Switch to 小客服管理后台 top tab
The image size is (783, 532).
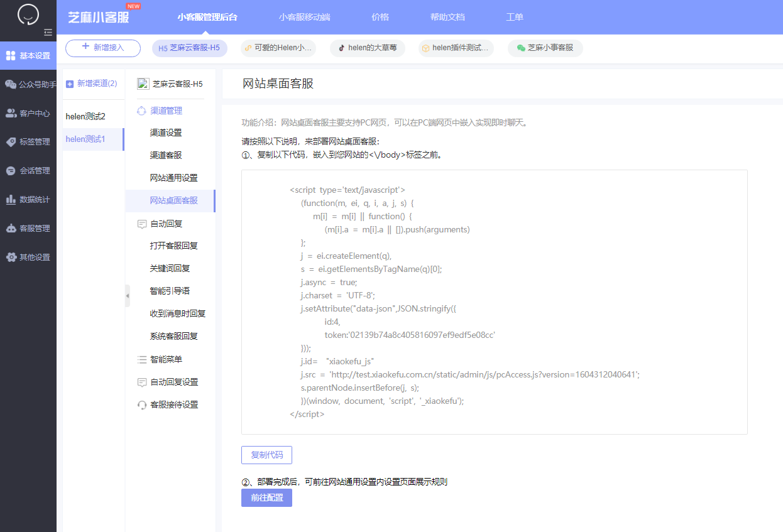click(x=207, y=17)
